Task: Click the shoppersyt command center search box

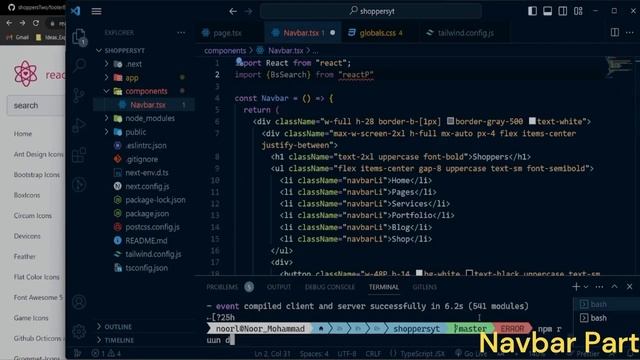Action: pos(371,11)
